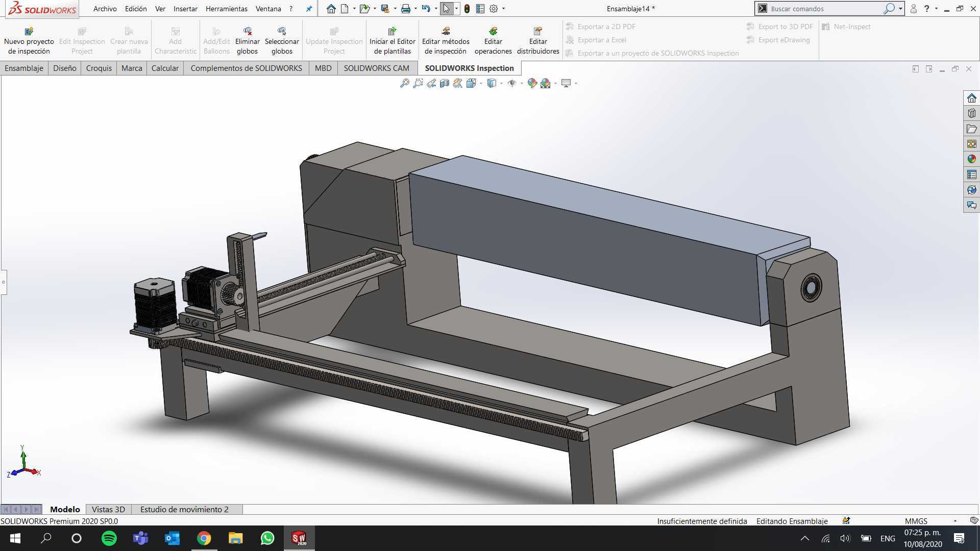Switch to the Croquis tab

coord(99,68)
